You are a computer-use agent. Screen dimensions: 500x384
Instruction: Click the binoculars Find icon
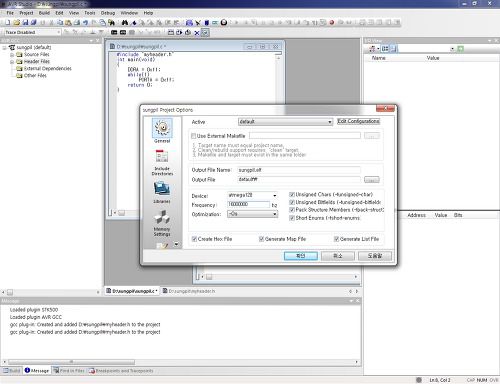click(x=125, y=22)
